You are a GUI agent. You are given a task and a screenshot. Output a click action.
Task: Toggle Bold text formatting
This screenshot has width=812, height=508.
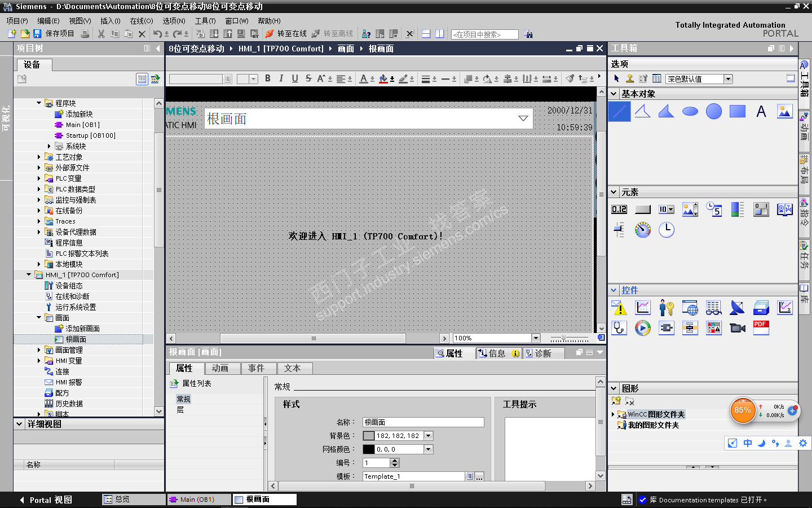(x=268, y=78)
